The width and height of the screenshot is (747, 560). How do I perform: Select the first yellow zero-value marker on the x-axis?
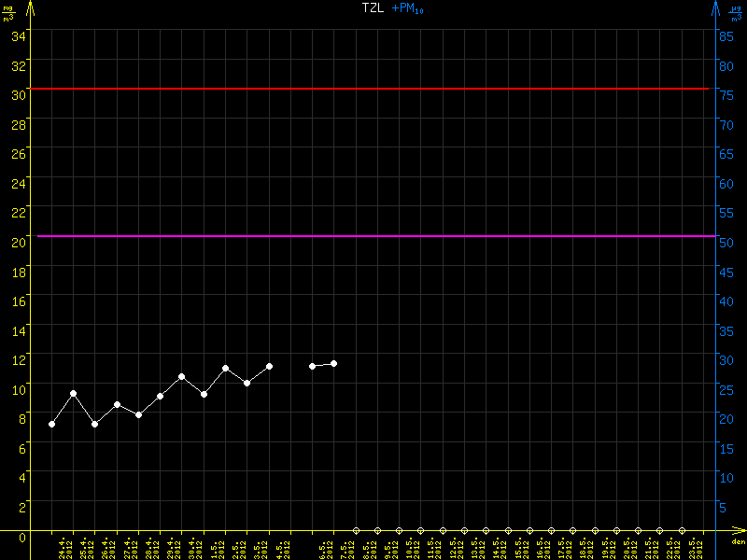(x=356, y=530)
